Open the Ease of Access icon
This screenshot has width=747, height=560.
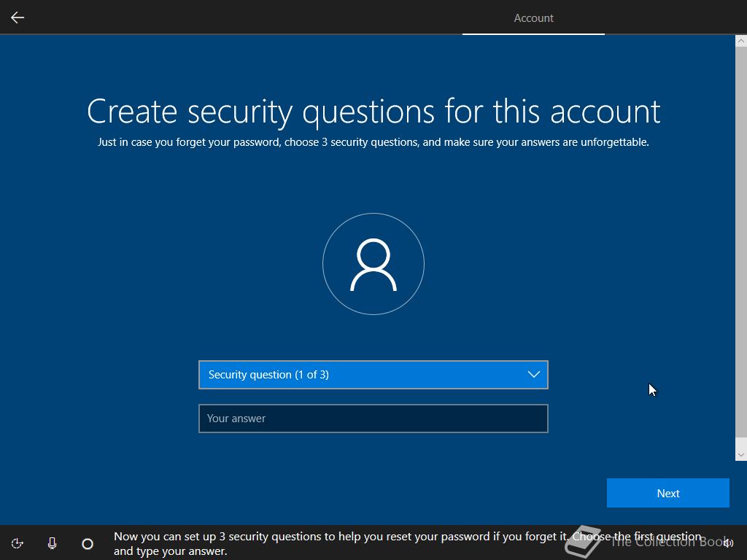coord(18,543)
